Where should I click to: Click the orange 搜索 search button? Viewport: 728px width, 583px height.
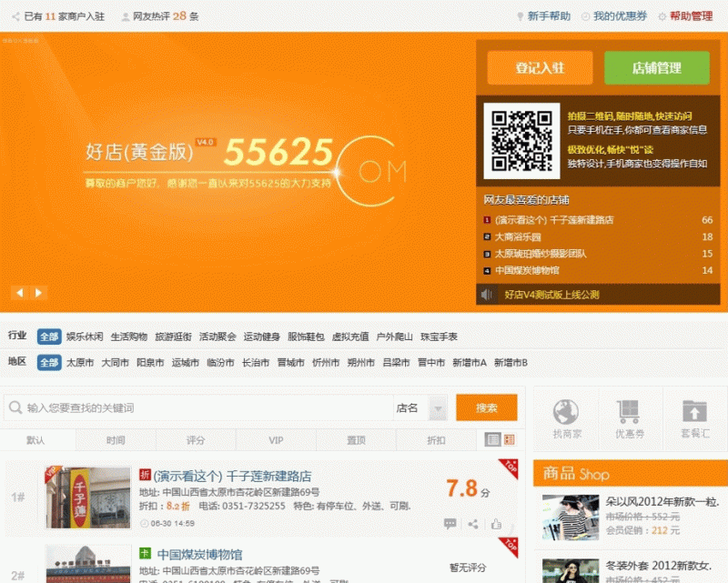point(488,407)
